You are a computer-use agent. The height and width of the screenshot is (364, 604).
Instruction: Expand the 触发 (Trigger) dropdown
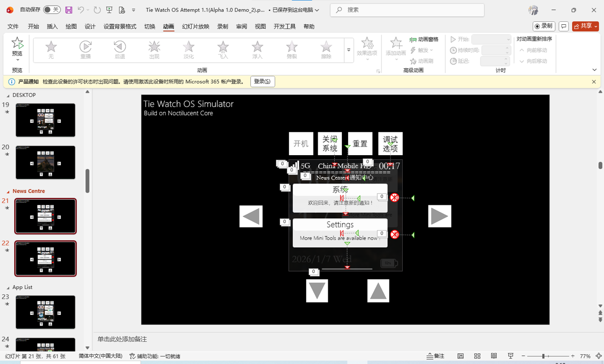coord(423,50)
